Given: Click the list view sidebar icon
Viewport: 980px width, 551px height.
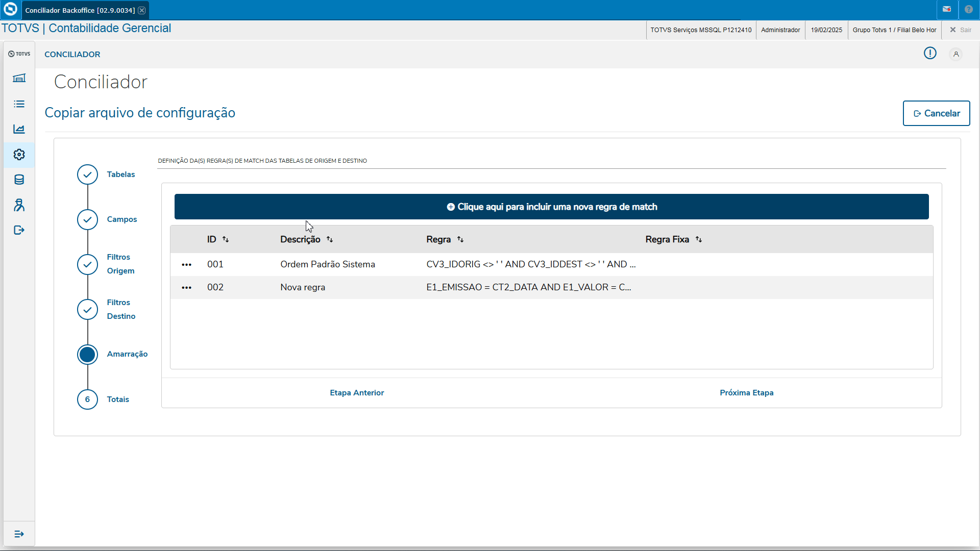Looking at the screenshot, I should (19, 104).
